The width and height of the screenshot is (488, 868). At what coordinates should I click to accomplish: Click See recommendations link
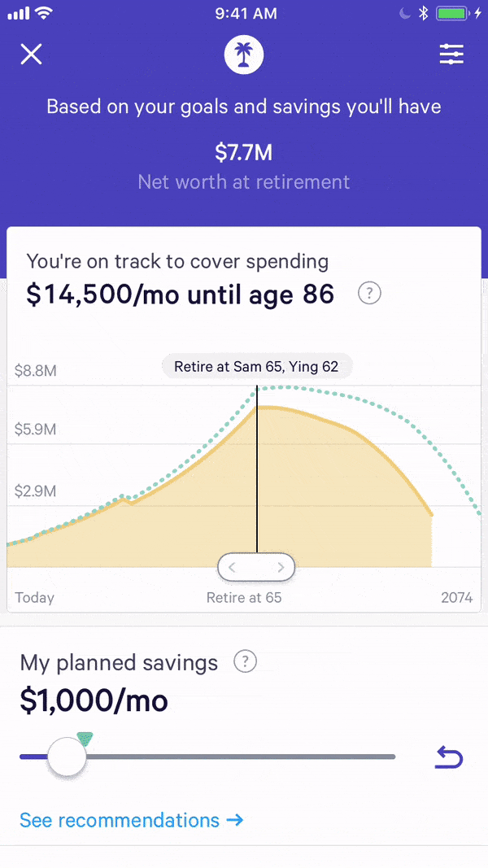[x=131, y=820]
